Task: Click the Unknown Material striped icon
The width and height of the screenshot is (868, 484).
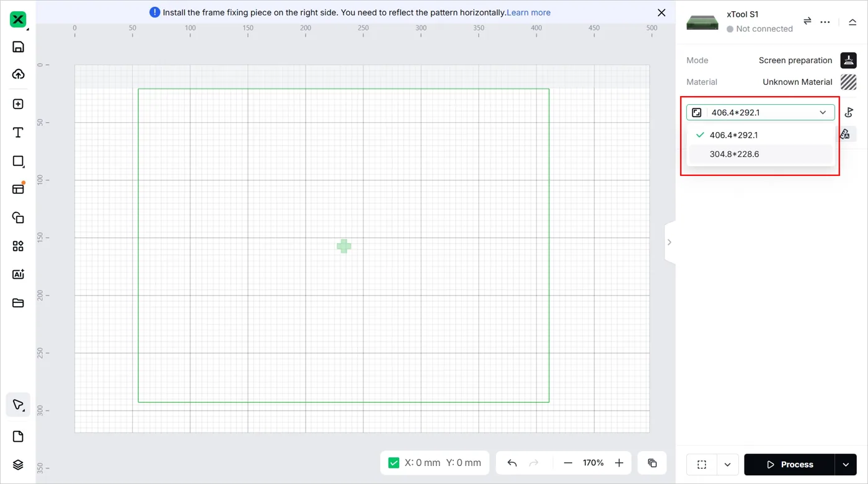Action: tap(848, 82)
